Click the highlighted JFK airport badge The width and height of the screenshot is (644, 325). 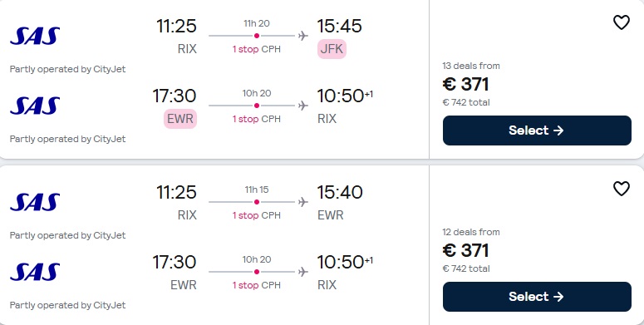pyautogui.click(x=332, y=49)
